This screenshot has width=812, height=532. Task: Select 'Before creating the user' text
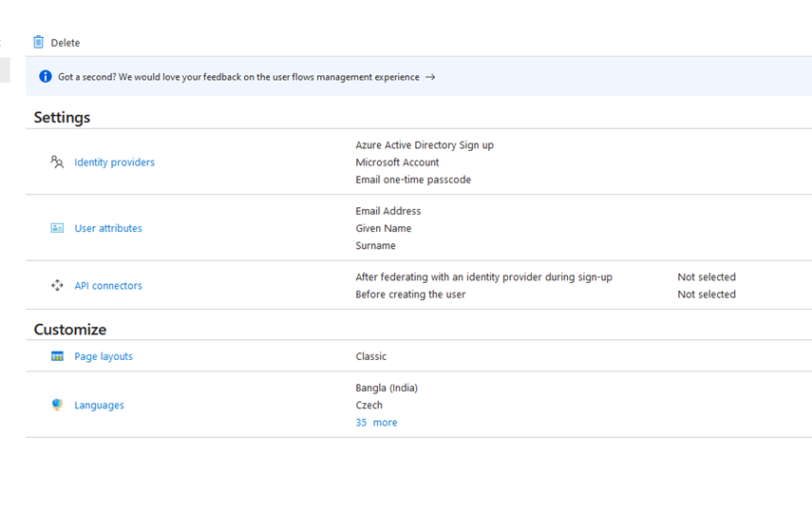410,294
